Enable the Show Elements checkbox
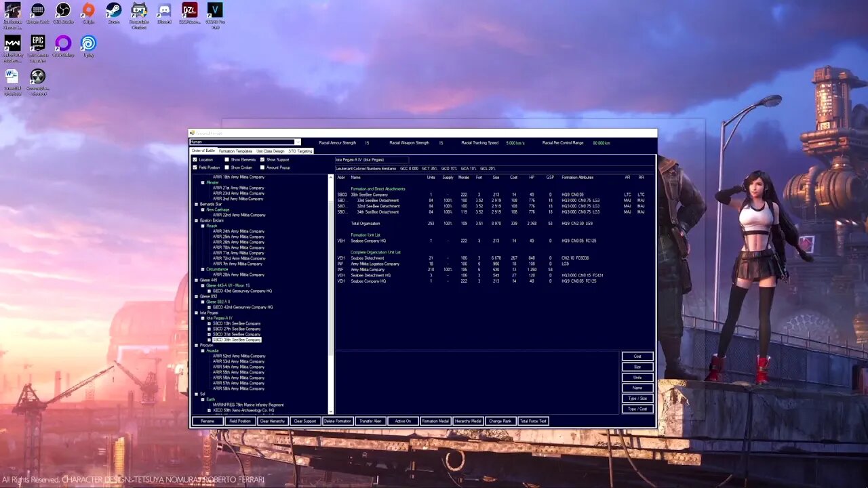The image size is (868, 488). [227, 160]
